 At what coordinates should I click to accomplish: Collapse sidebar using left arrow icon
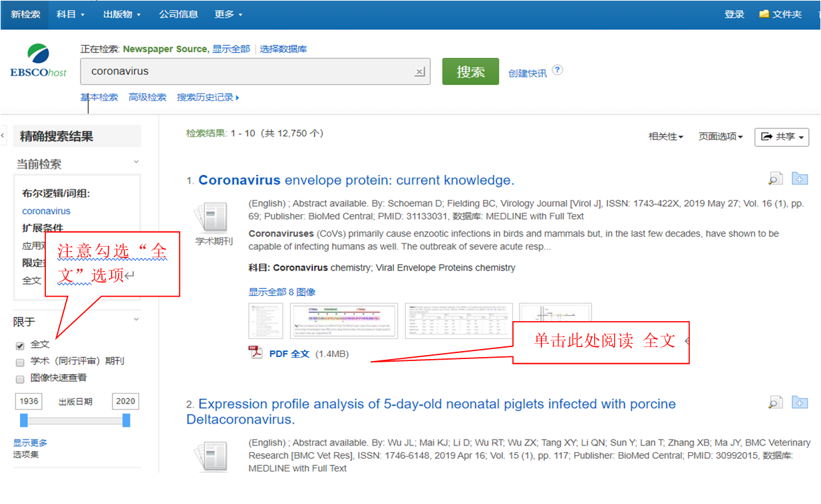click(3, 136)
